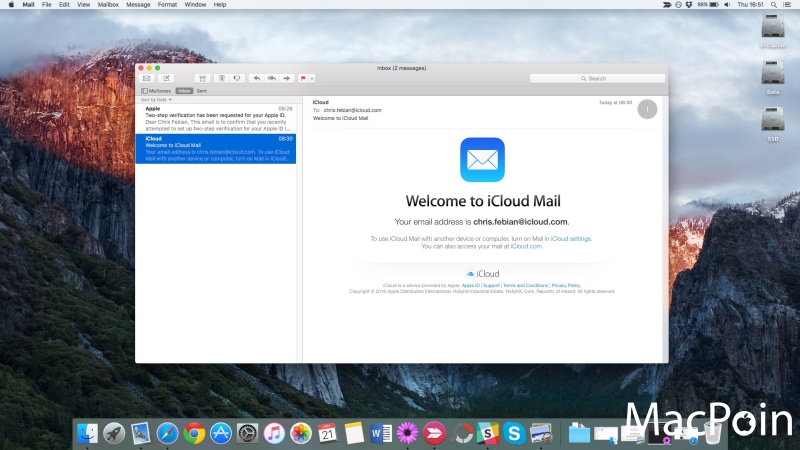Forward the message with right arrow icon

pyautogui.click(x=287, y=78)
